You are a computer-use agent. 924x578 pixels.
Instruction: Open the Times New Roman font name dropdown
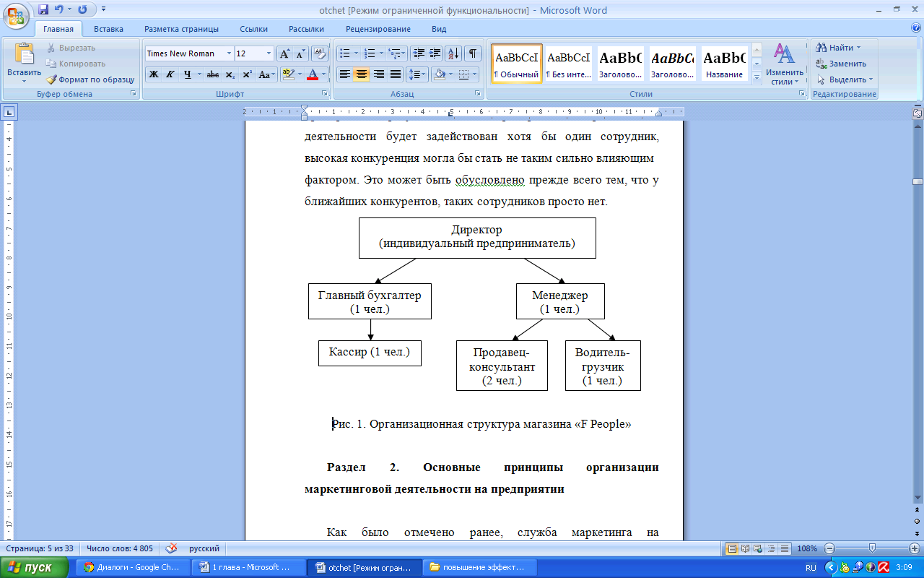[x=229, y=53]
